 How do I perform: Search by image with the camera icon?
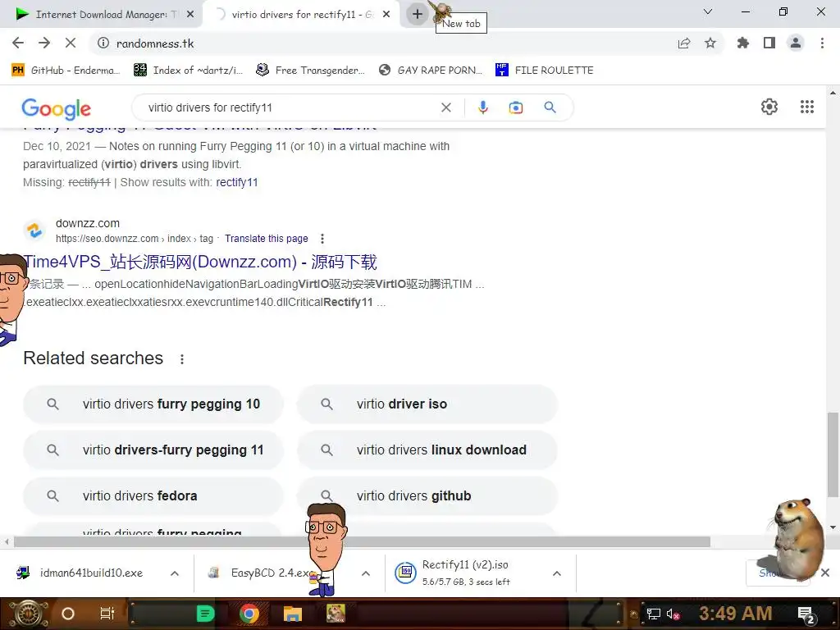516,107
